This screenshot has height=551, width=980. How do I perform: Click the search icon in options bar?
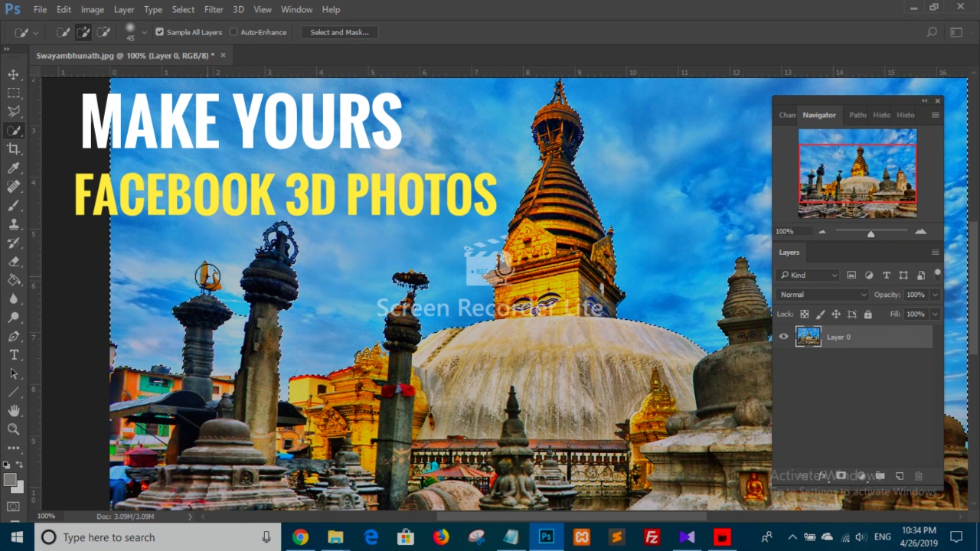pos(932,32)
